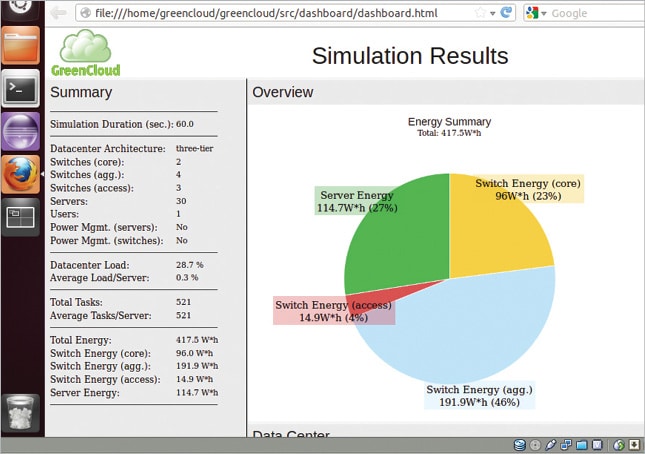Click the Power Mgmt. (switches) label
645x454 pixels.
pos(107,241)
